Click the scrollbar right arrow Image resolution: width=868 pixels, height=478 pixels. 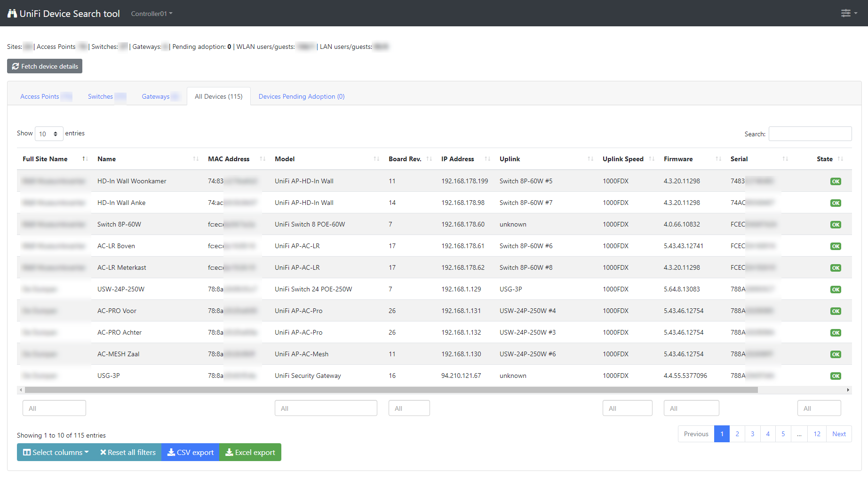pos(848,390)
